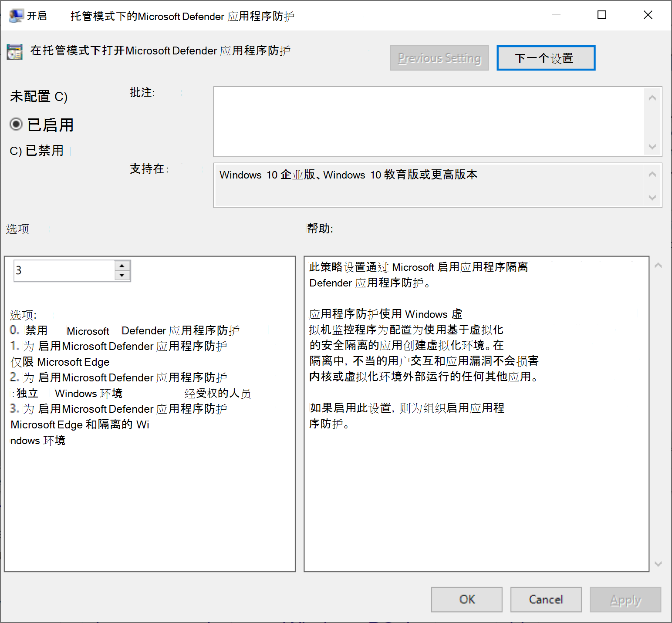This screenshot has height=623, width=672.
Task: Click the 支持在: label
Action: tap(149, 169)
